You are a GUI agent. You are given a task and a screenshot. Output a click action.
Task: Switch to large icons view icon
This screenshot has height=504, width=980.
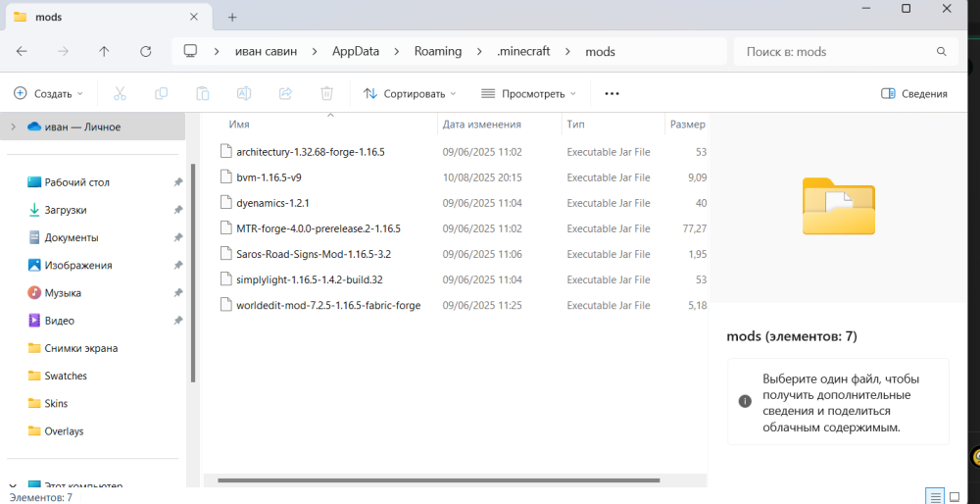coord(954,498)
